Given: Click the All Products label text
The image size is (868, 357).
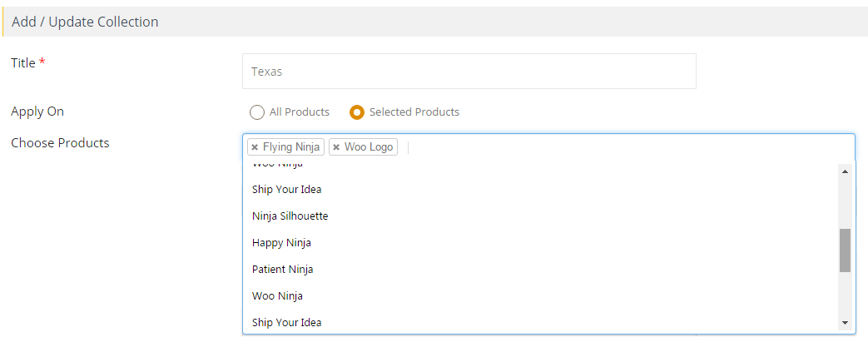Looking at the screenshot, I should tap(299, 112).
